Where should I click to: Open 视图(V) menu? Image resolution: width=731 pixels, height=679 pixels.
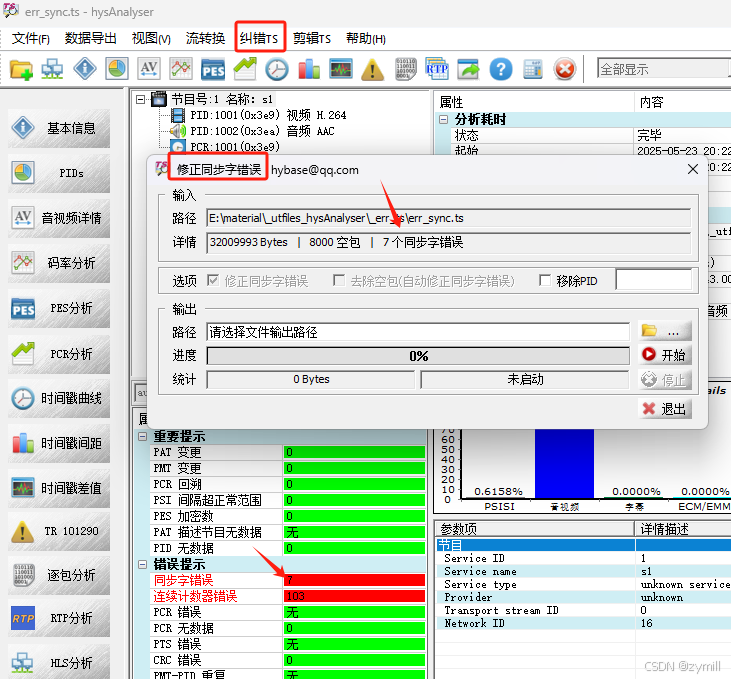[x=152, y=38]
